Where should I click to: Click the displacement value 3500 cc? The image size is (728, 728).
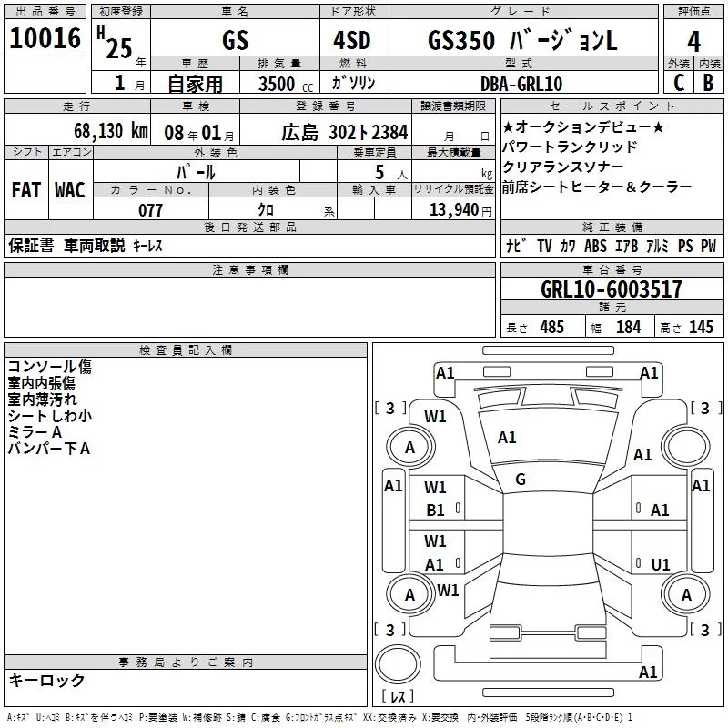pos(286,84)
